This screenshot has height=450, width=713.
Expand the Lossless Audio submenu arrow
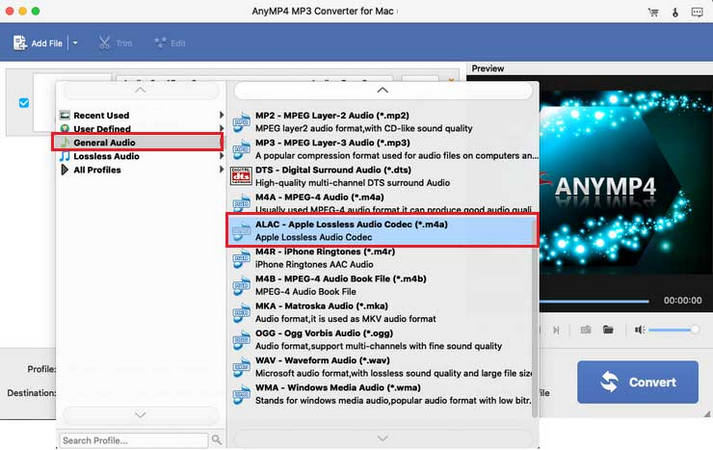pos(221,156)
